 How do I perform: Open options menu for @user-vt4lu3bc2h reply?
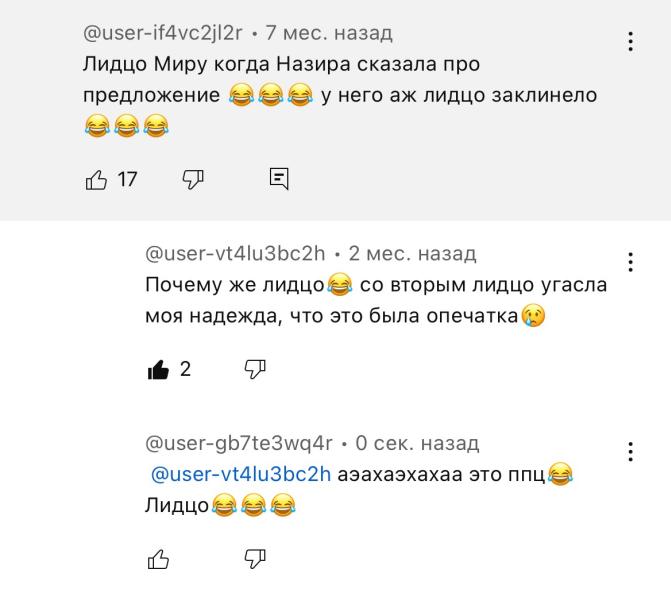pyautogui.click(x=630, y=262)
